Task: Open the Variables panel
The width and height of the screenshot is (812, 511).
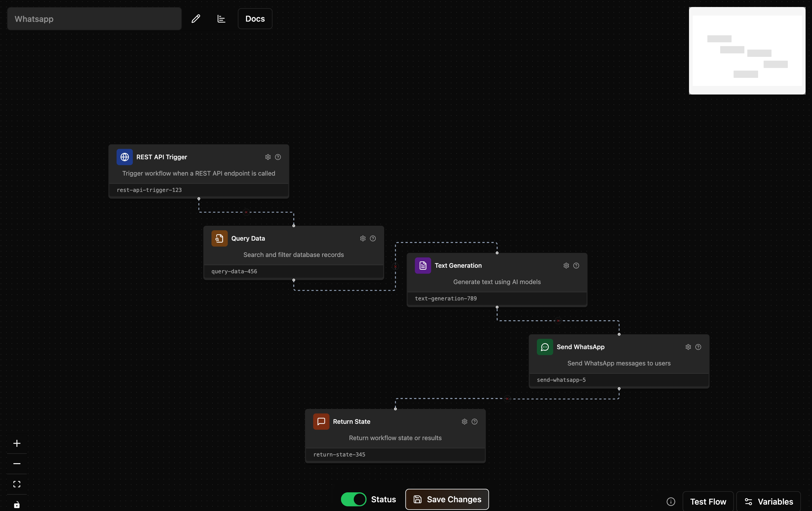Action: pos(769,502)
